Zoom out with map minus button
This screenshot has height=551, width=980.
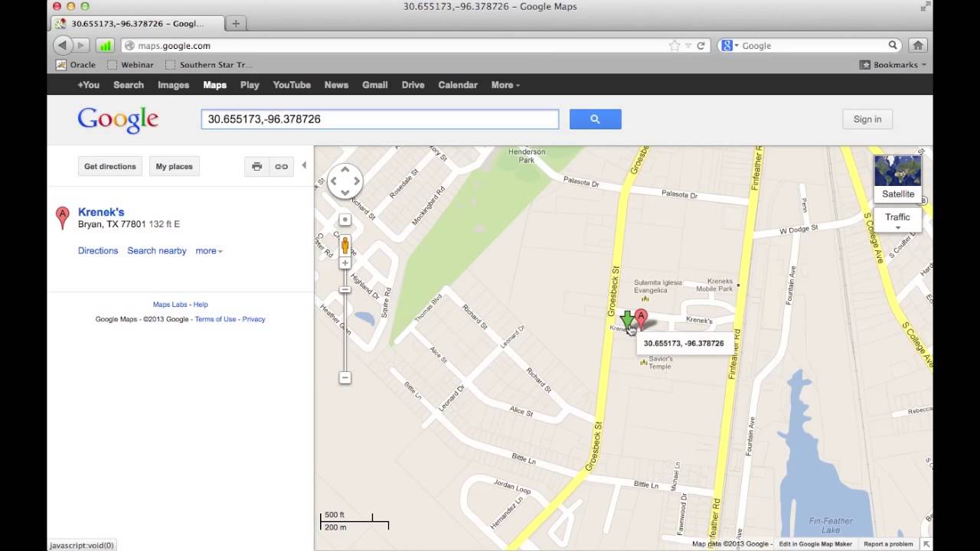pos(345,377)
